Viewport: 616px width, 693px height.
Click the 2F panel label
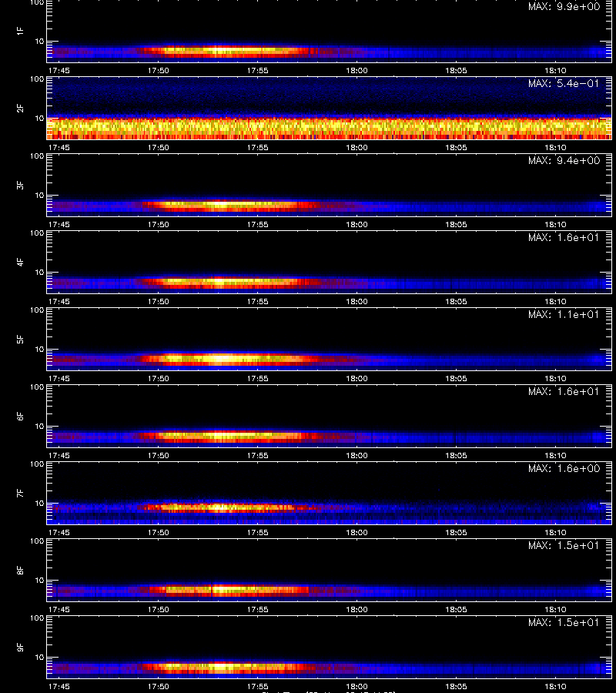coord(20,109)
